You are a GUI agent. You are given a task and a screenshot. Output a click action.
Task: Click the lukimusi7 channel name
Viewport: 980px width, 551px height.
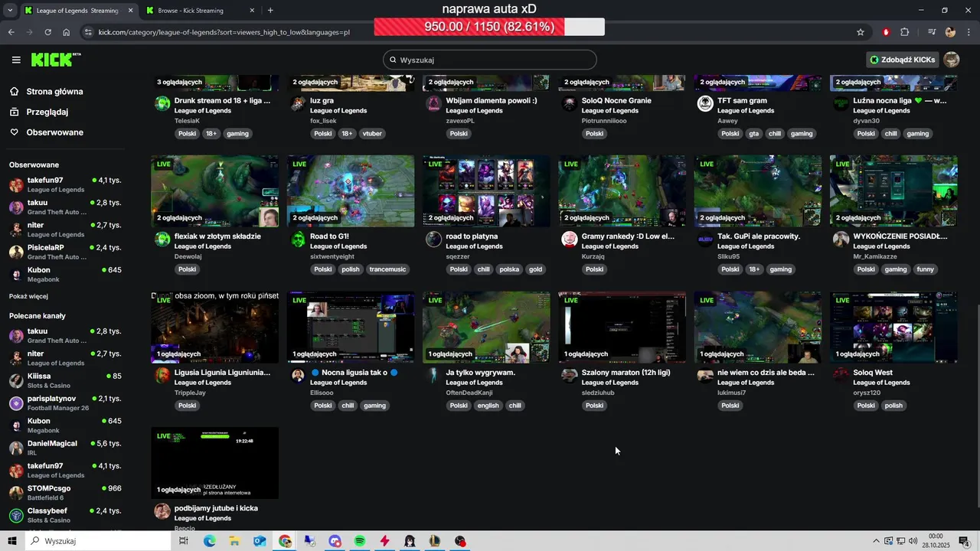click(x=732, y=393)
